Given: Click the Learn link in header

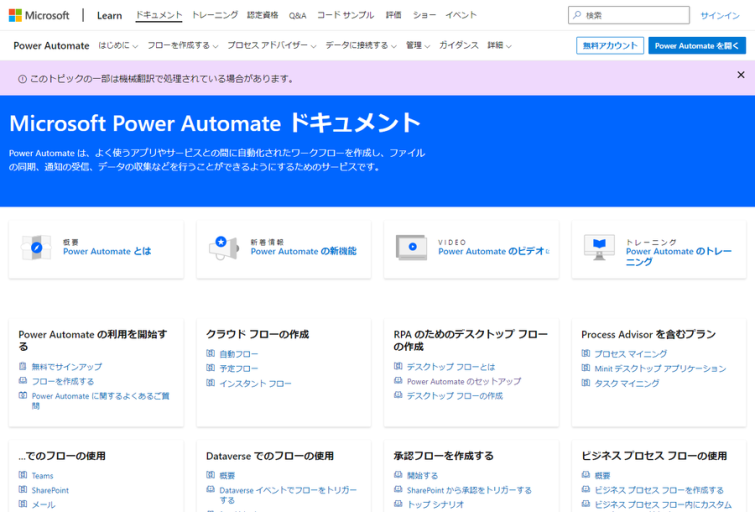Looking at the screenshot, I should point(109,15).
